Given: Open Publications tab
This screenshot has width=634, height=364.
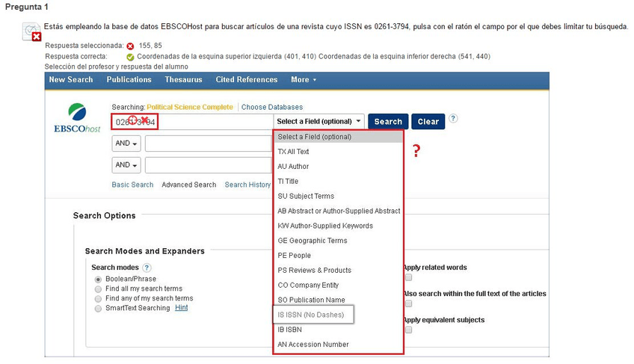Looking at the screenshot, I should tap(129, 80).
